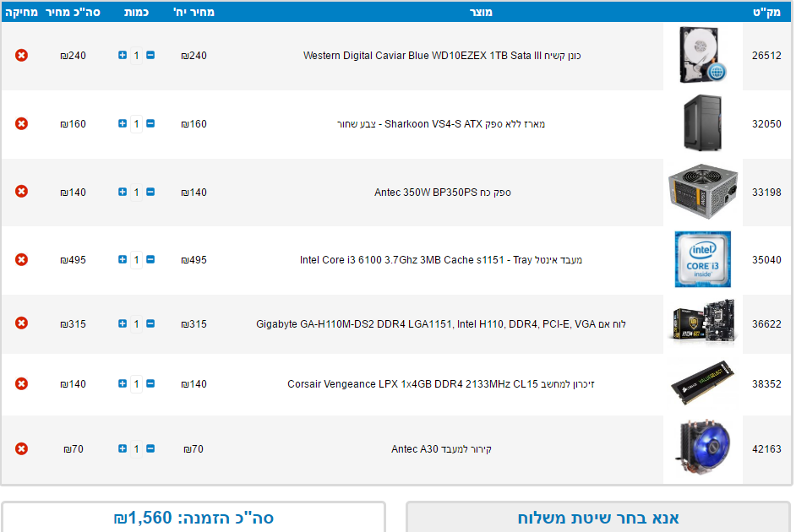796x532 pixels.
Task: Select SKU number 26512
Action: pyautogui.click(x=766, y=55)
